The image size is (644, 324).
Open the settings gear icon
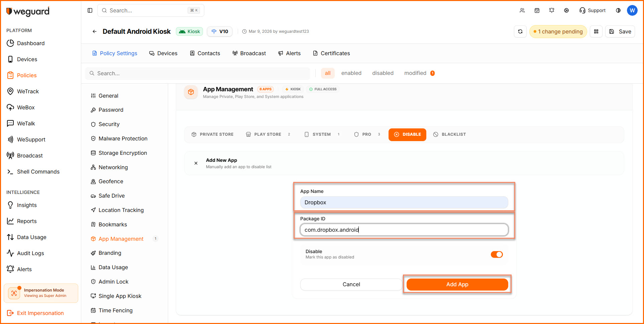[x=566, y=10]
